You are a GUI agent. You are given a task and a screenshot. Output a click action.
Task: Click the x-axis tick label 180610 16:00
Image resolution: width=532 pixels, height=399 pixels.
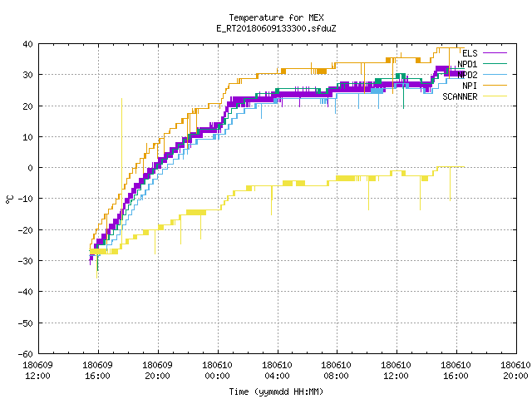pyautogui.click(x=456, y=371)
